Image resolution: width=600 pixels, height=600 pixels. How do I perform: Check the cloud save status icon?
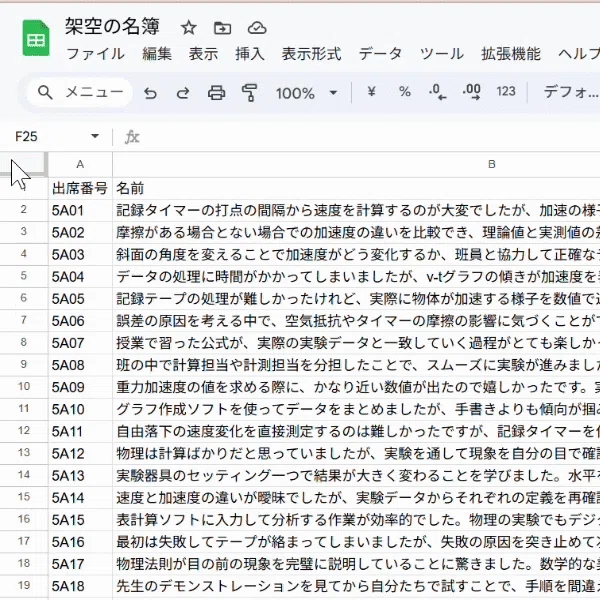point(257,28)
